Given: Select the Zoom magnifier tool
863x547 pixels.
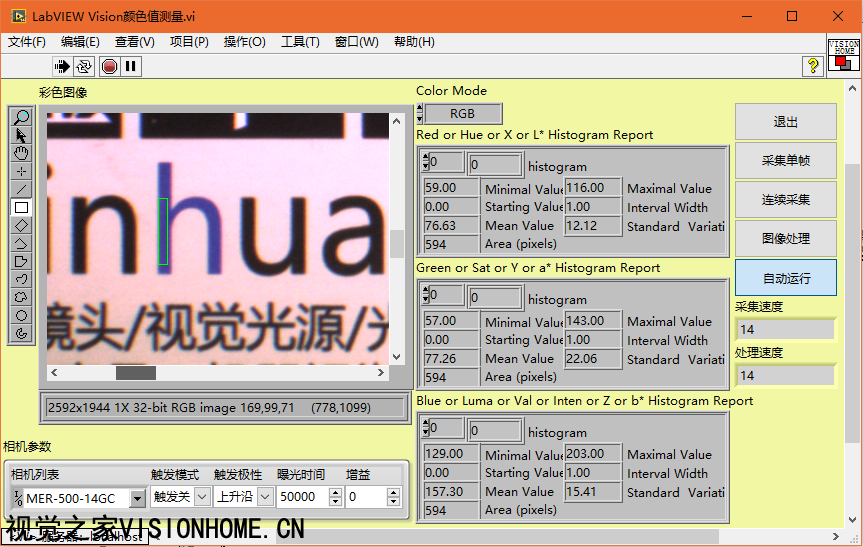Looking at the screenshot, I should [22, 117].
